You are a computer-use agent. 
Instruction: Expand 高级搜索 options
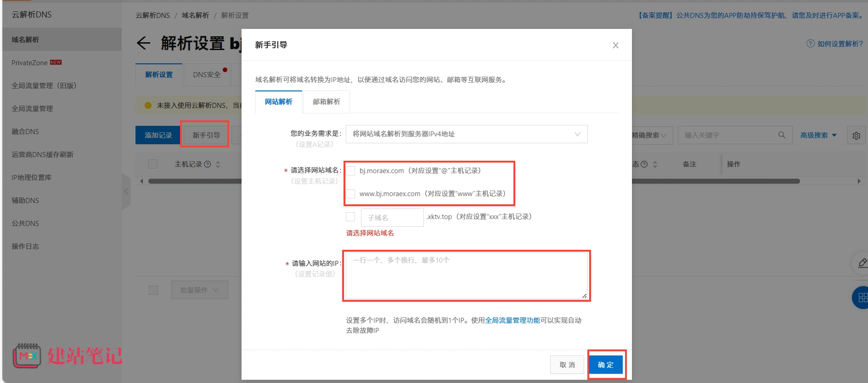click(818, 135)
